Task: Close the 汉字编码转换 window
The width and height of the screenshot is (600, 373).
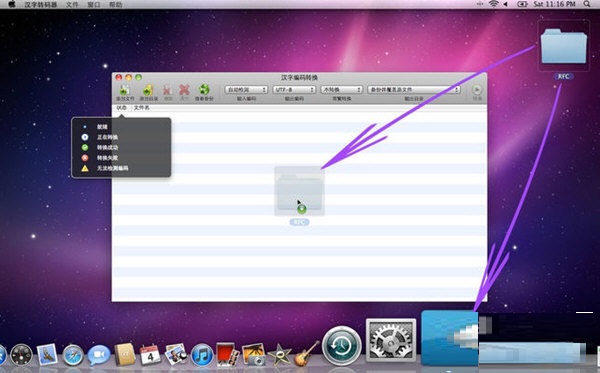Action: [119, 77]
